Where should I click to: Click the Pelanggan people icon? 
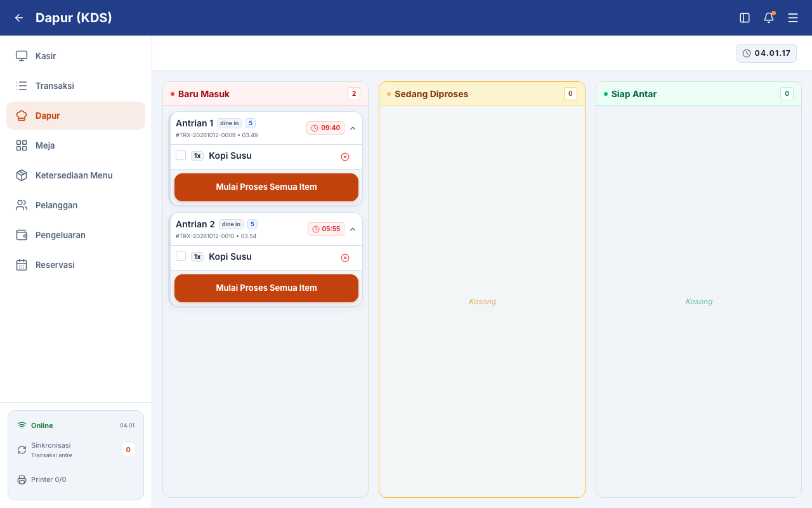(x=22, y=205)
